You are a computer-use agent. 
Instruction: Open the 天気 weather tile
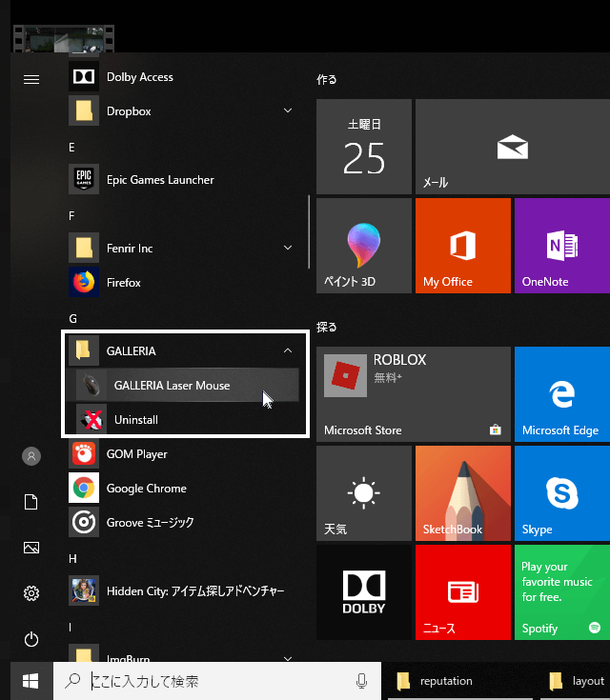(x=364, y=493)
